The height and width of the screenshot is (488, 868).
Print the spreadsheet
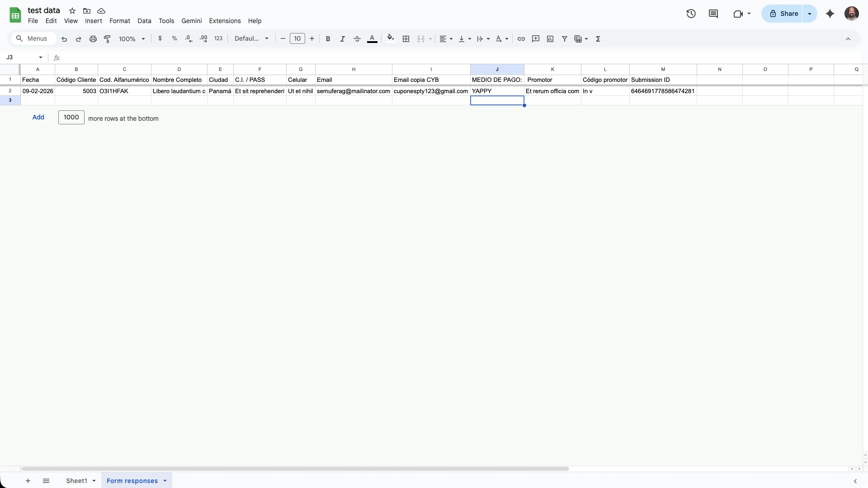pos(93,38)
